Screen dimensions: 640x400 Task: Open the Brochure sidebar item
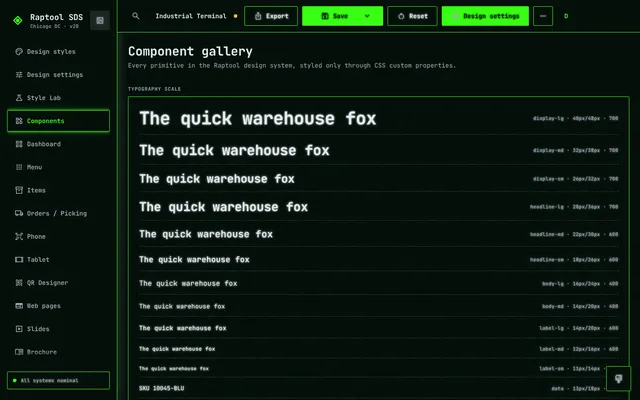pyautogui.click(x=58, y=352)
